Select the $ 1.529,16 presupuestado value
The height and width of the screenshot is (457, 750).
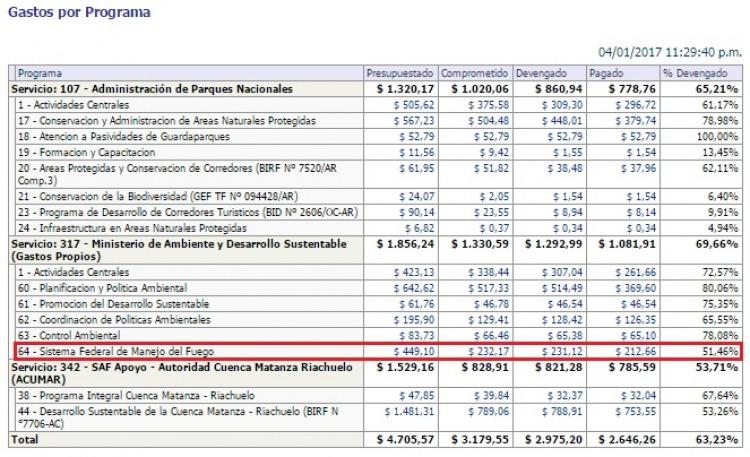(x=405, y=367)
